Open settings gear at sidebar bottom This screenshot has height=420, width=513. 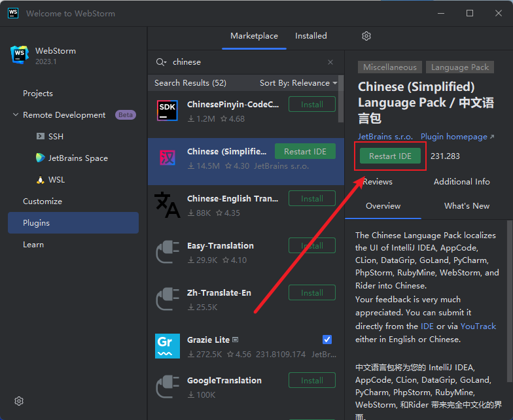[19, 401]
